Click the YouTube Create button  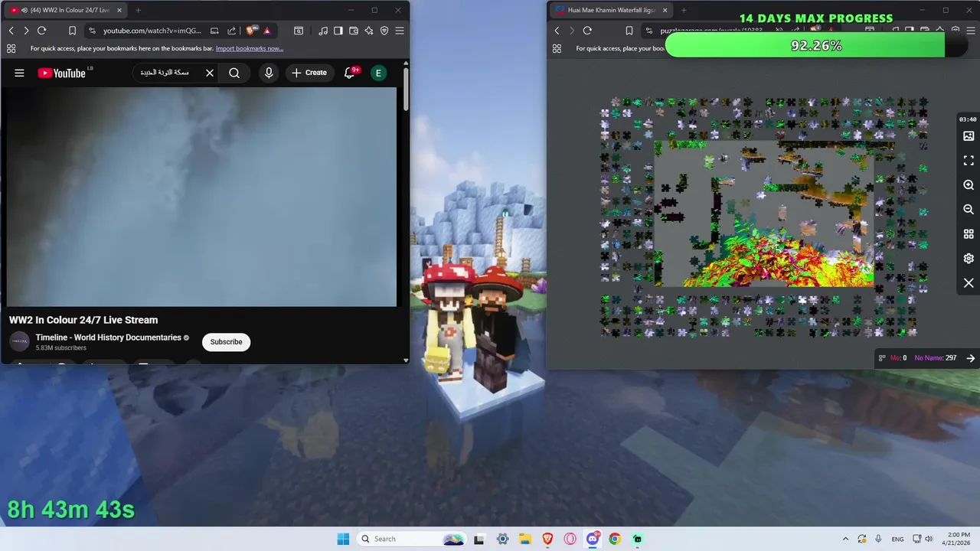point(309,73)
